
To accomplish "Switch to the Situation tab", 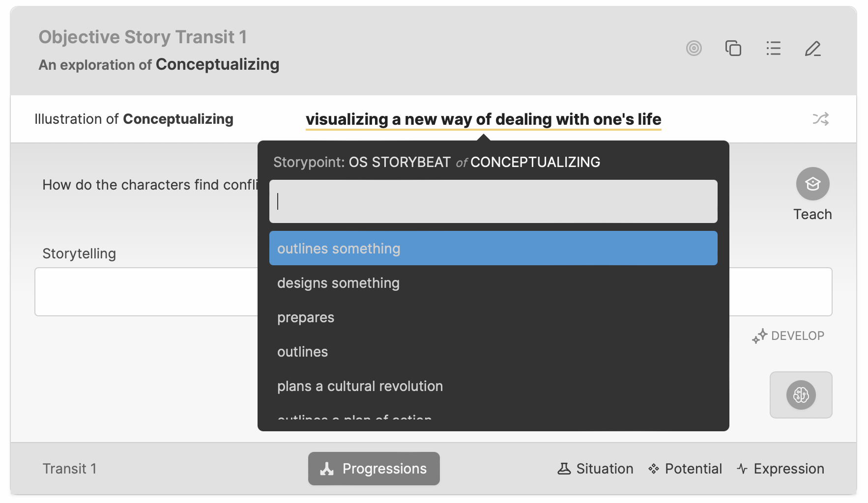I will coord(595,469).
